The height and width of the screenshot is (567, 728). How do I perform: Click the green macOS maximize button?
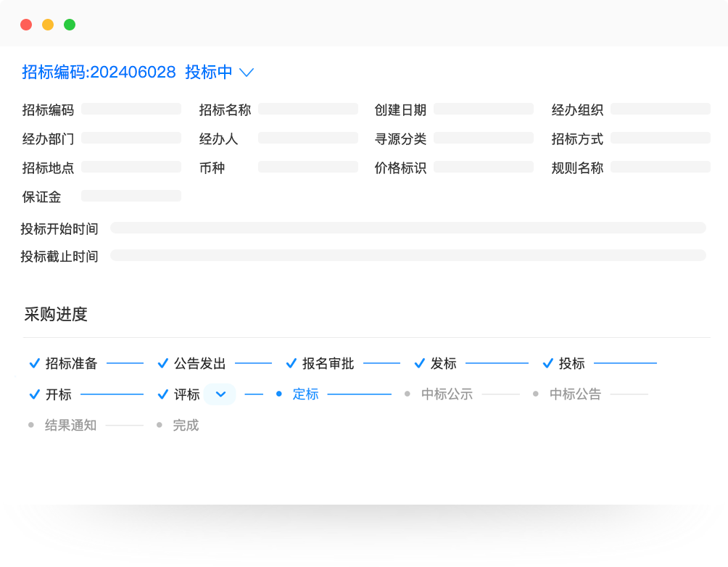70,25
